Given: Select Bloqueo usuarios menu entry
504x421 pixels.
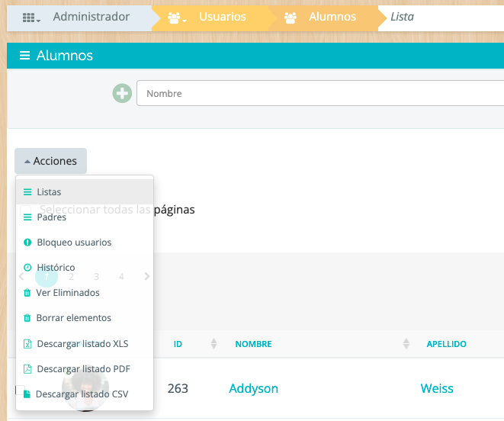Looking at the screenshot, I should pos(85,243).
